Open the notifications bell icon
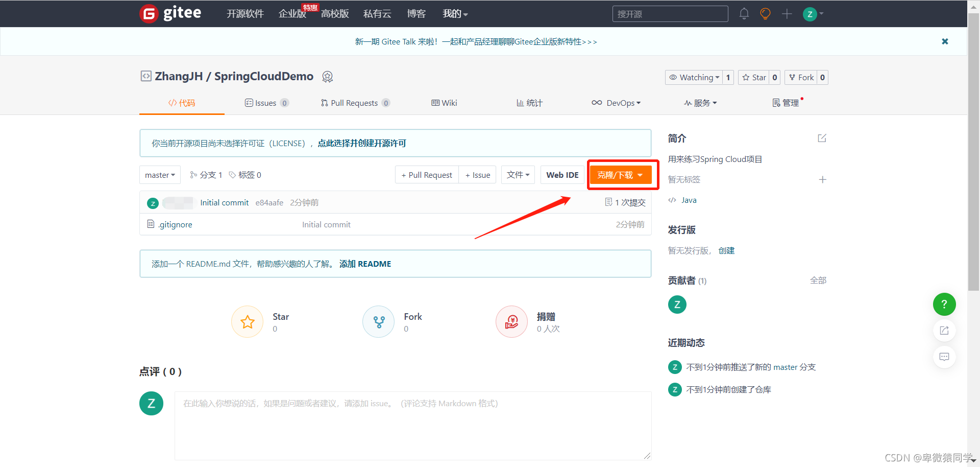Viewport: 980px width, 467px height. [x=744, y=14]
